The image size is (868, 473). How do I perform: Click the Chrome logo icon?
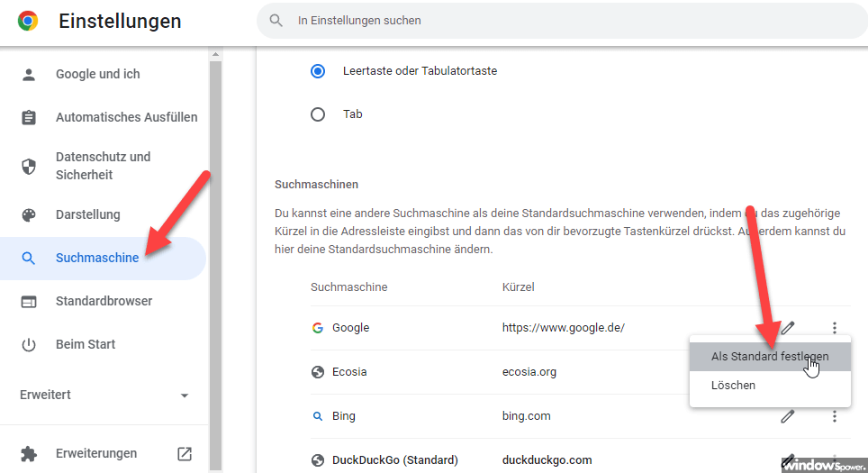point(28,21)
